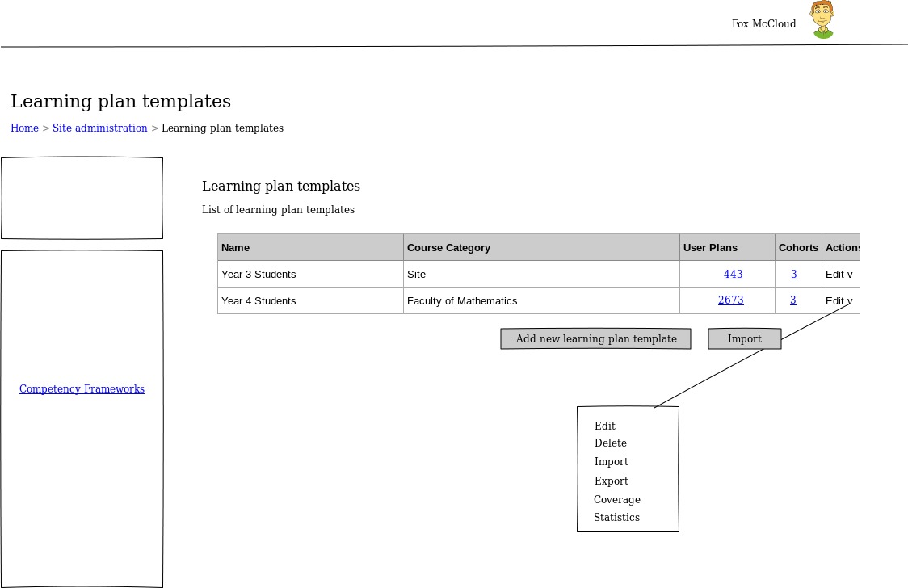Open the Competency Frameworks link
Image resolution: width=908 pixels, height=588 pixels.
tap(82, 389)
